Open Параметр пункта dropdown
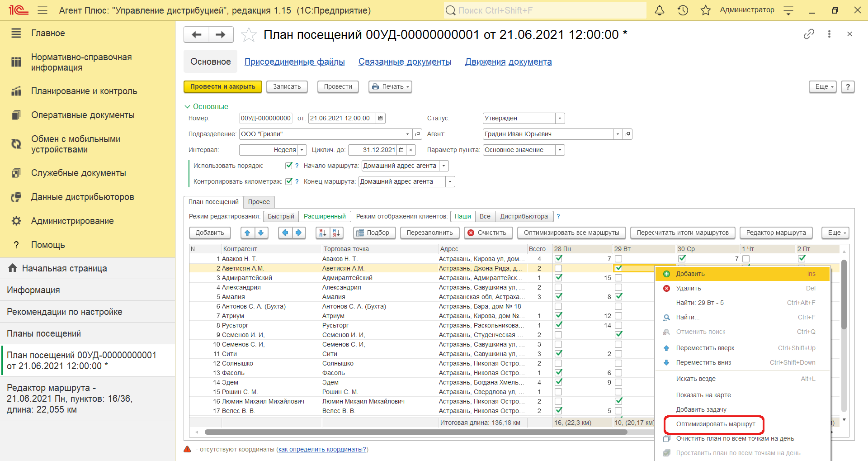Screen dimensions: 868x461 560,150
